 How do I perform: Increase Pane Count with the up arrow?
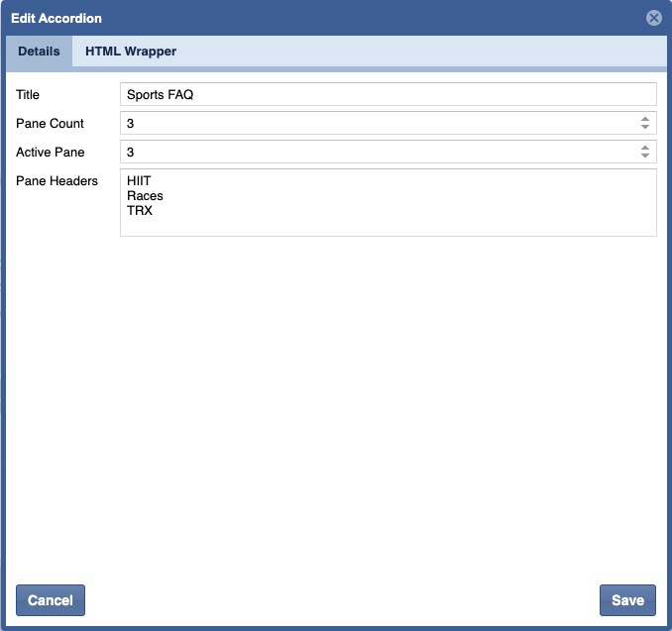pyautogui.click(x=645, y=119)
